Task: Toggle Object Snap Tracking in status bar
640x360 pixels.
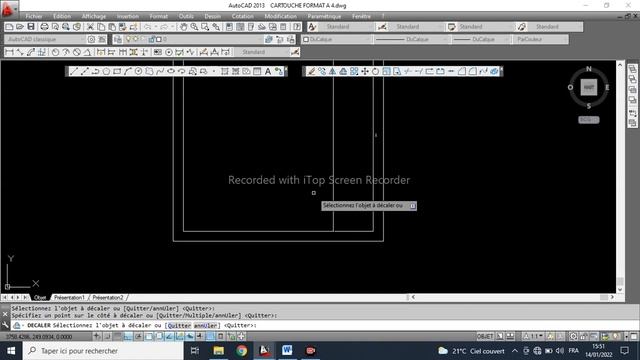Action: 169,336
